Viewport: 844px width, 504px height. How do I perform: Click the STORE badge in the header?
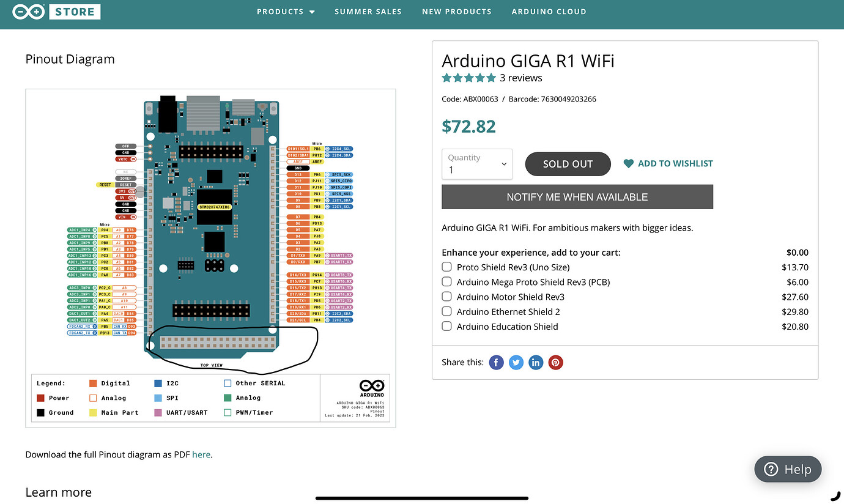click(x=75, y=11)
